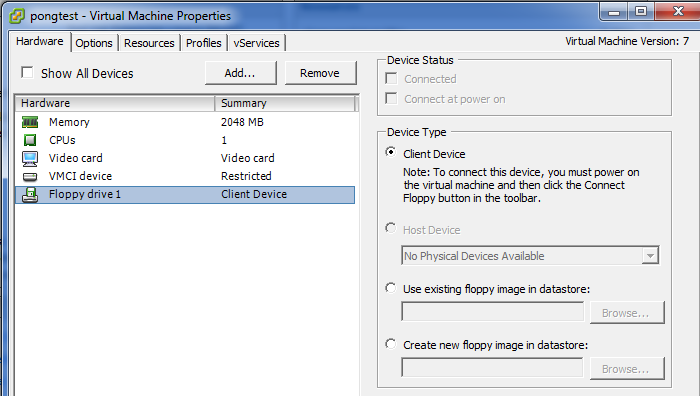Viewport: 700px width, 396px height.
Task: Click the Memory chip icon
Action: click(30, 122)
